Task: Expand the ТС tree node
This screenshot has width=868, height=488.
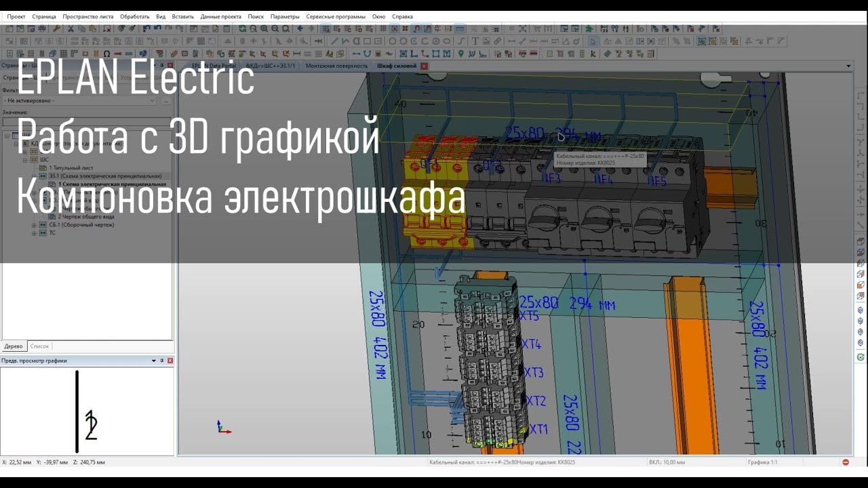Action: (34, 233)
